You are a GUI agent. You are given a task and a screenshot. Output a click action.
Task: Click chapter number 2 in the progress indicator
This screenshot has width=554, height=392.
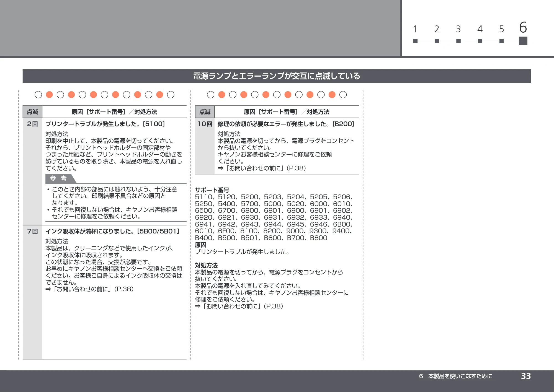(x=437, y=29)
